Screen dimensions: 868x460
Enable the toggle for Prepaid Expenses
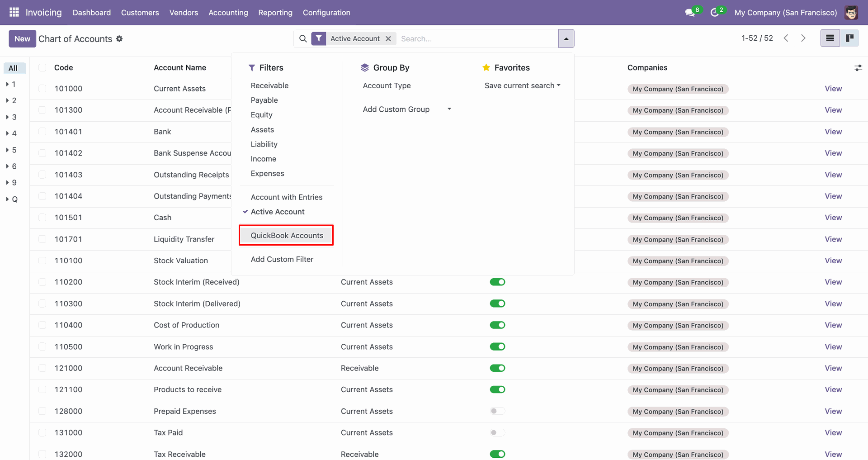[497, 411]
